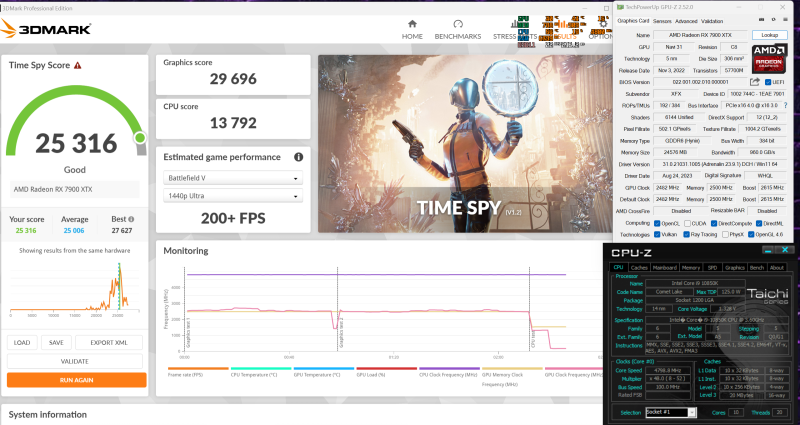
Task: Click the orange RUN AGAIN button
Action: point(76,380)
